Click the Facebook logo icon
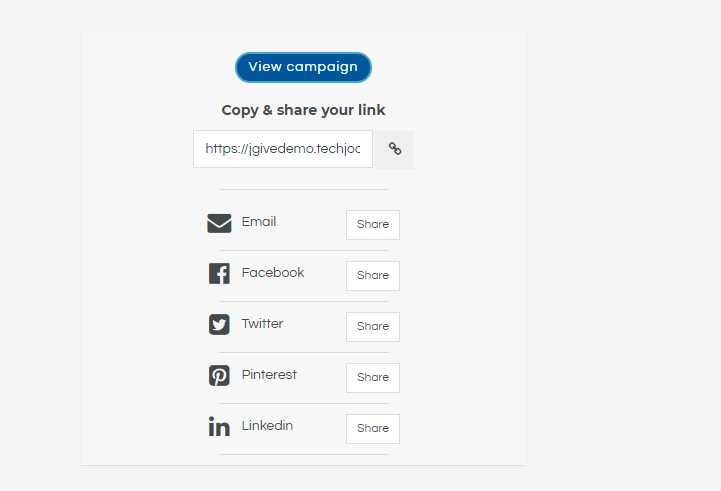Screen dimensions: 721x491 pyautogui.click(x=219, y=274)
